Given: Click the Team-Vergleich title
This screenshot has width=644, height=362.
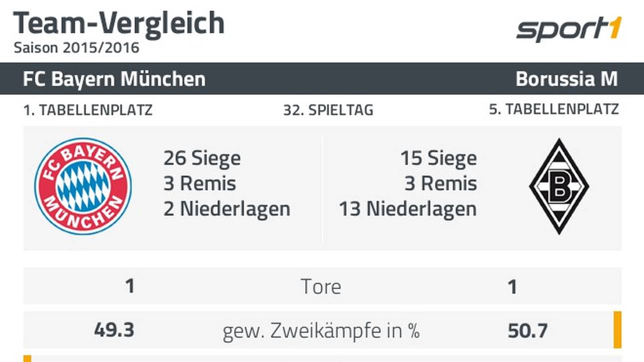Looking at the screenshot, I should 119,23.
